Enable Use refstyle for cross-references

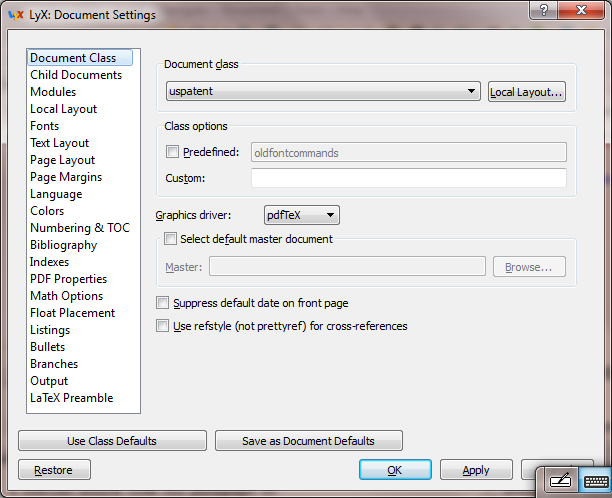pyautogui.click(x=163, y=326)
